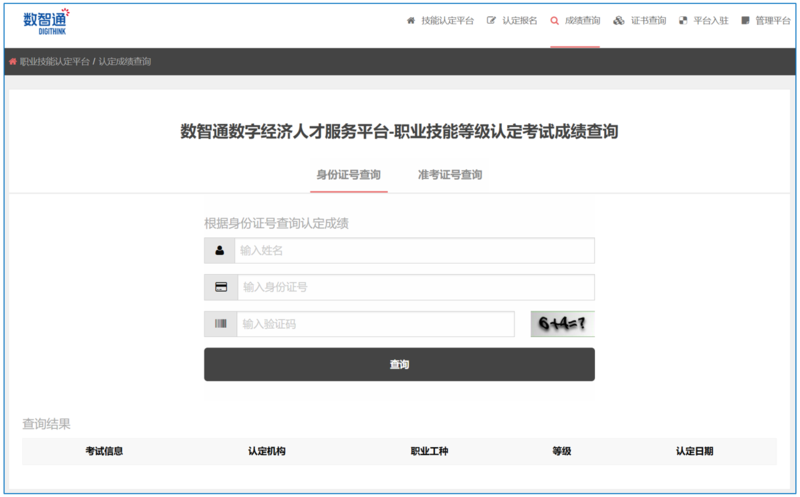Switch to the 准考证号查询 tab
800x497 pixels.
point(450,175)
